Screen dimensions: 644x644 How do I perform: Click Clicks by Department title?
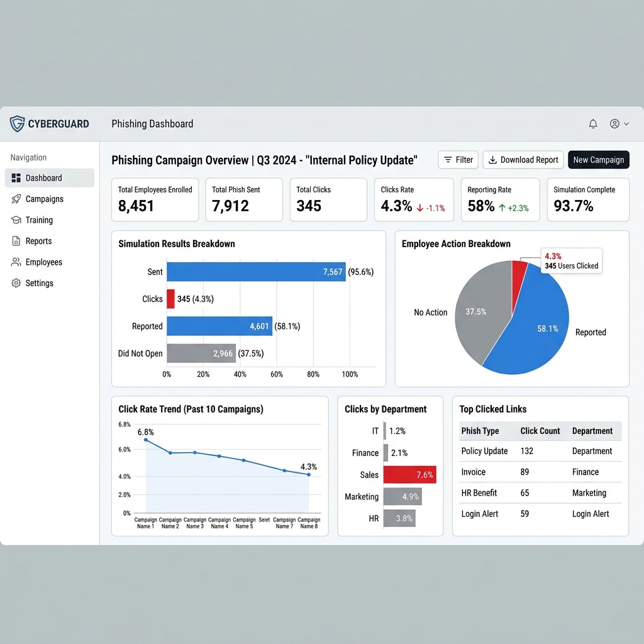pyautogui.click(x=386, y=409)
